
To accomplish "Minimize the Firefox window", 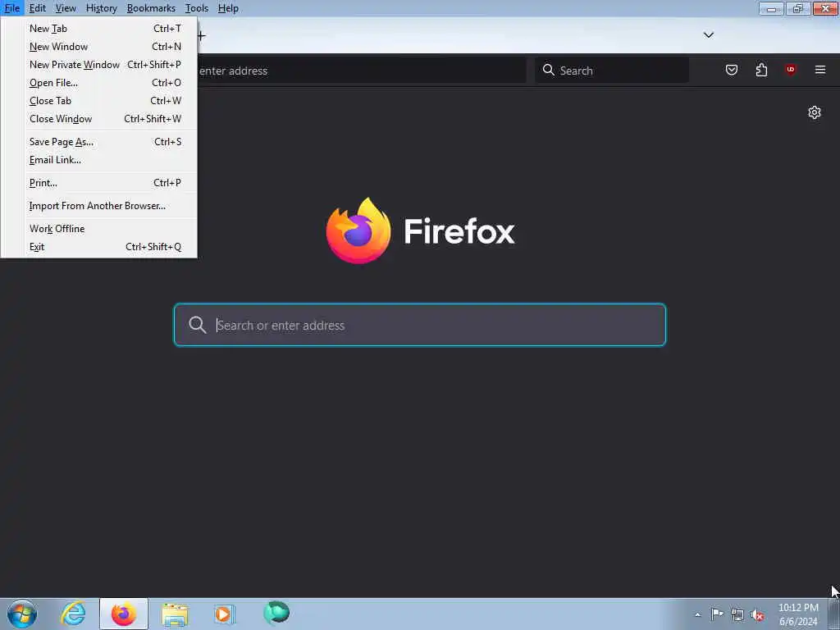I will pyautogui.click(x=771, y=8).
